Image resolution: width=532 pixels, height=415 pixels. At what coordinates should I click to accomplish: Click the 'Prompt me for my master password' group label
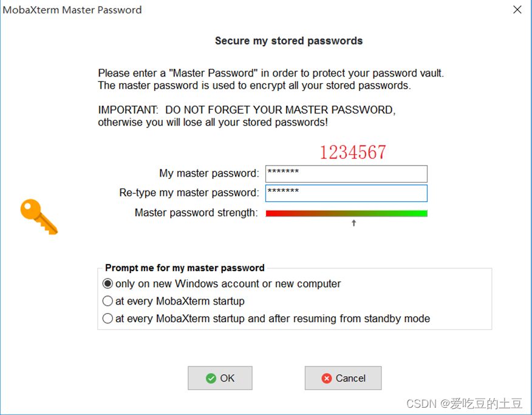pyautogui.click(x=185, y=268)
